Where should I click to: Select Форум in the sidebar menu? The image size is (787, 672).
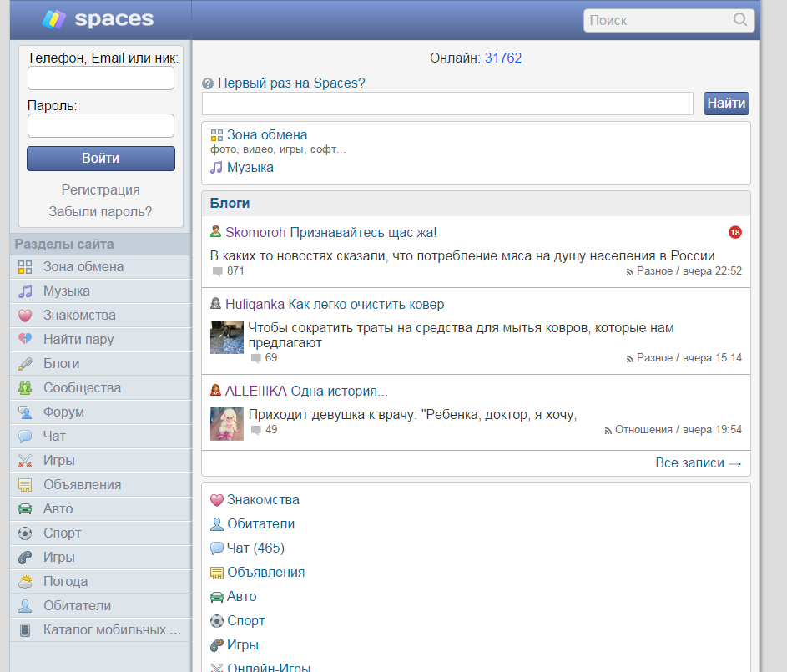pyautogui.click(x=100, y=412)
